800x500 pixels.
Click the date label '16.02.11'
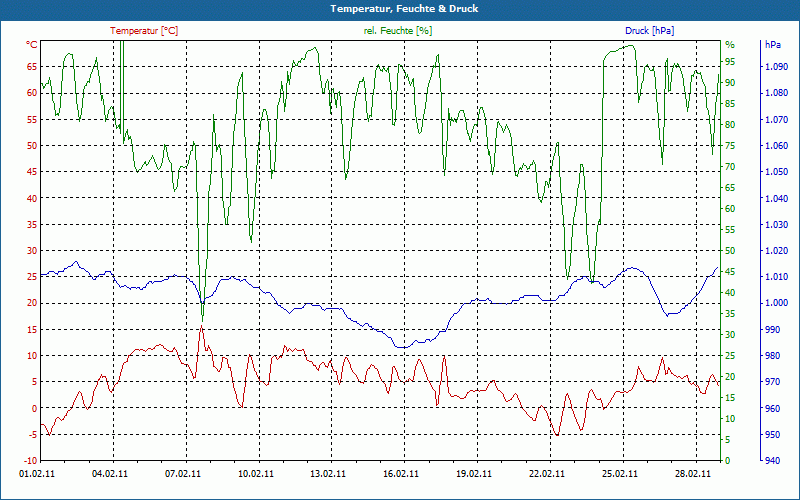pos(401,474)
